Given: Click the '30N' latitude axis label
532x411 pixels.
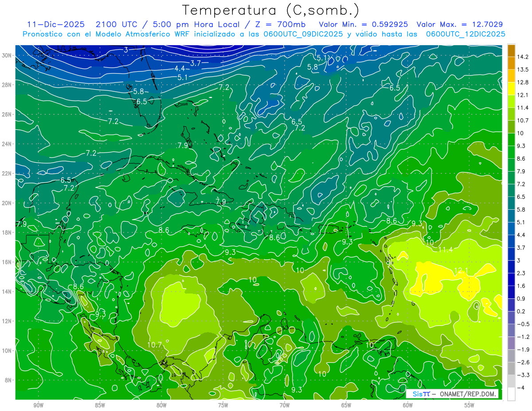Looking at the screenshot, I should point(8,55).
